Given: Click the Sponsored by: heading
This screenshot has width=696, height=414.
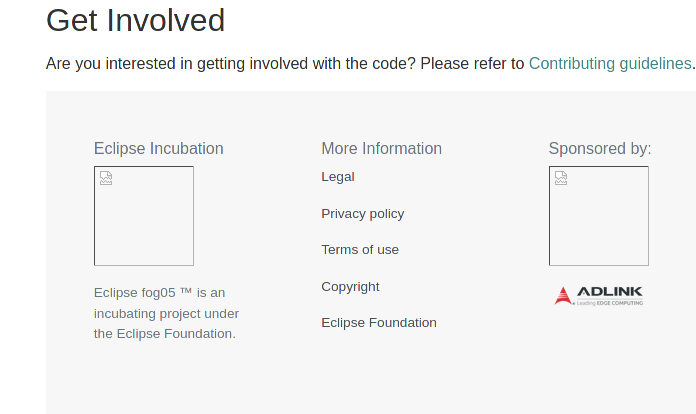Looking at the screenshot, I should [599, 149].
